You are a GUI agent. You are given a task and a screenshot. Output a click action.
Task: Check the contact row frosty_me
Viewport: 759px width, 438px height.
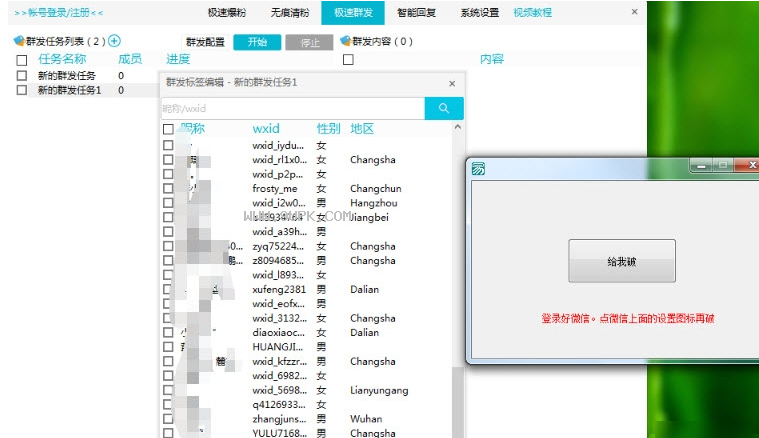(168, 188)
